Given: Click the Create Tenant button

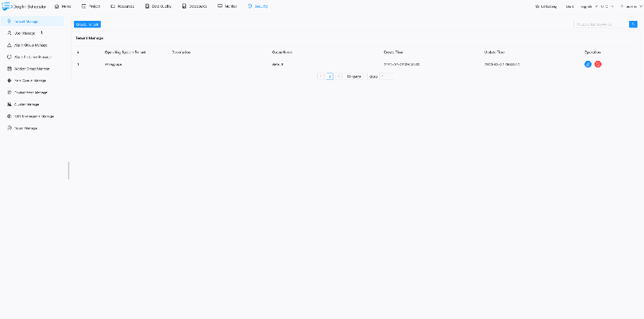Looking at the screenshot, I should tap(87, 24).
